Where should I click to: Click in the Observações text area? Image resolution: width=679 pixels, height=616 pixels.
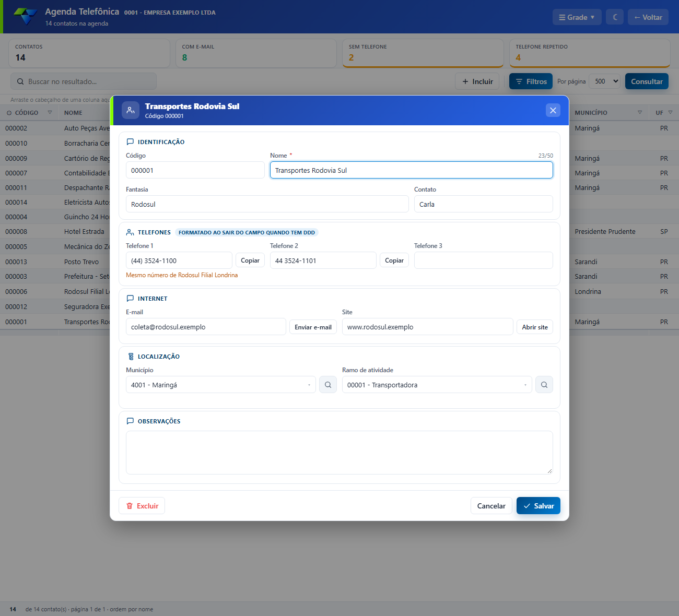coord(340,453)
